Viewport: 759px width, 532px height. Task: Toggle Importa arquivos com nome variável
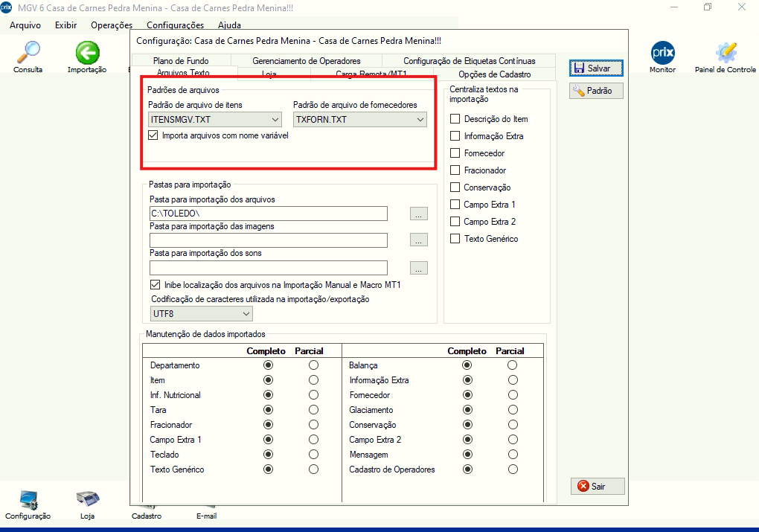click(x=153, y=135)
